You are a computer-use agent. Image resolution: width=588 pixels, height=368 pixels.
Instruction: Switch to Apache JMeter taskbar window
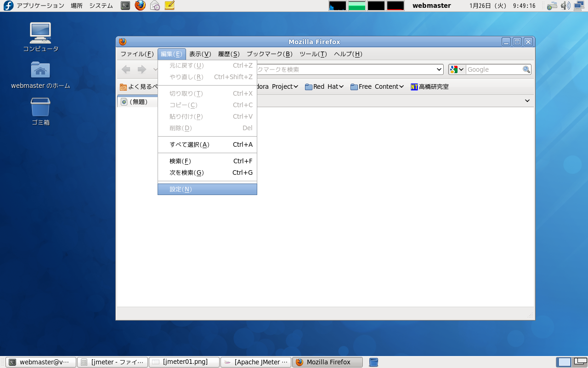[x=256, y=362]
